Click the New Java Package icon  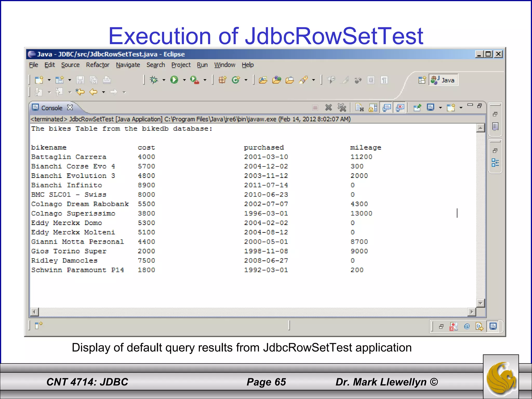[x=222, y=80]
